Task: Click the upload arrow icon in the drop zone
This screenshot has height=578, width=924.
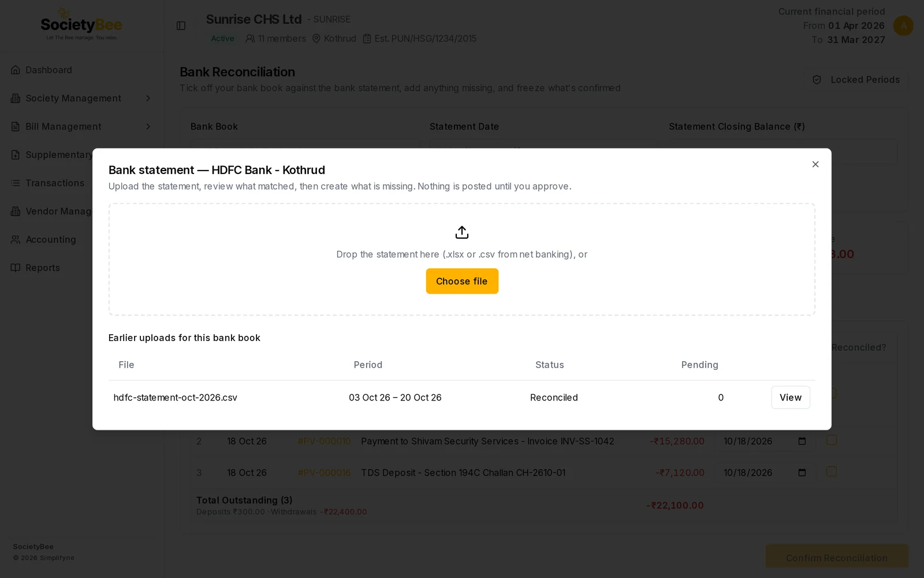Action: pos(462,232)
